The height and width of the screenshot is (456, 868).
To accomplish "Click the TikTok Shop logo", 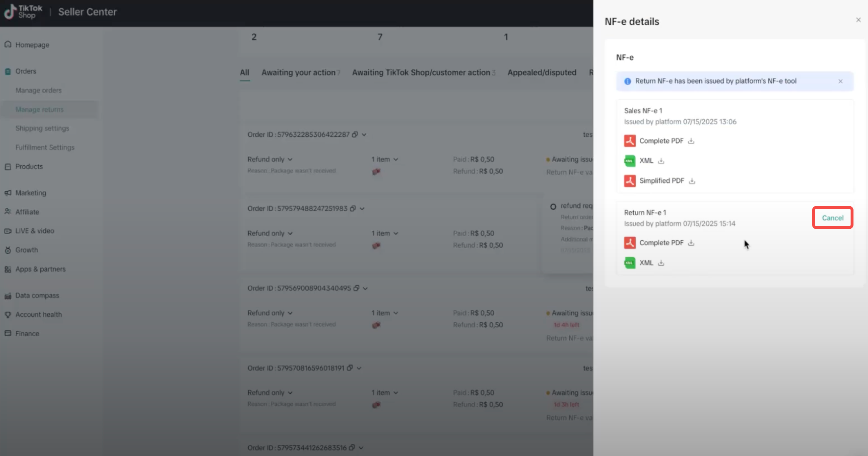I will pos(23,12).
